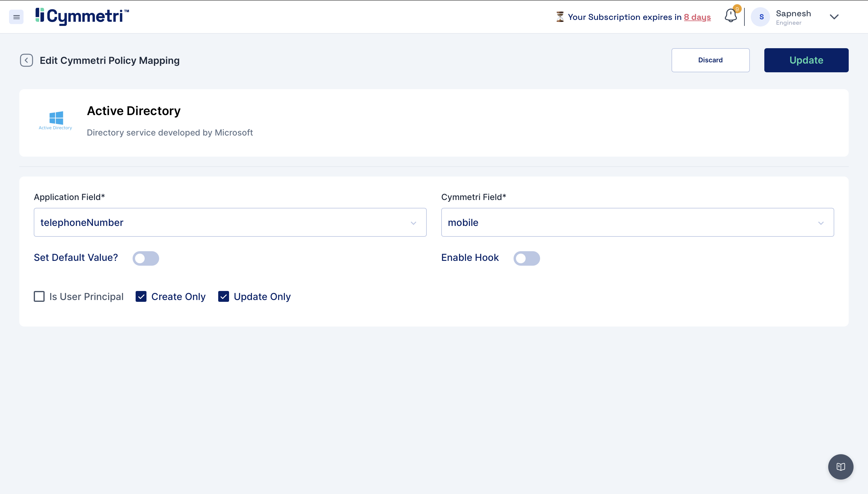868x494 pixels.
Task: Uncheck the Update Only checkbox
Action: [223, 296]
